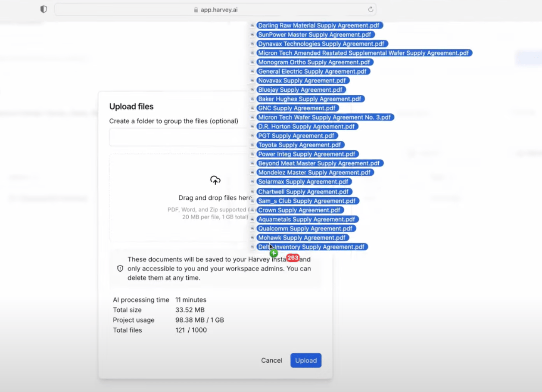542x392 pixels.
Task: Click the PDF icon beside Beyond Meat
Action: tap(252, 163)
